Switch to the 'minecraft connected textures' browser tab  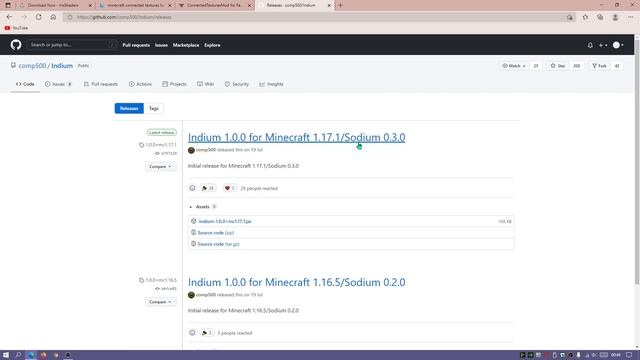pos(136,5)
